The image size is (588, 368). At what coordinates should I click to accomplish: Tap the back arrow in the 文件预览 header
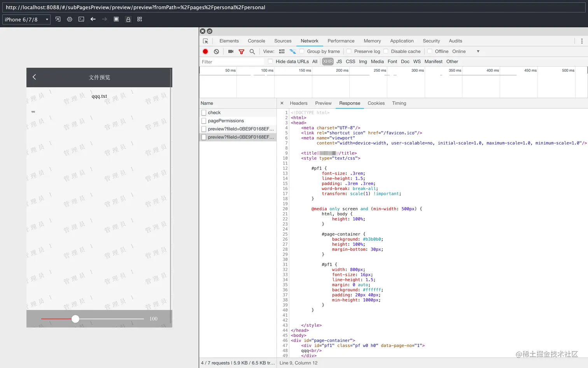34,77
